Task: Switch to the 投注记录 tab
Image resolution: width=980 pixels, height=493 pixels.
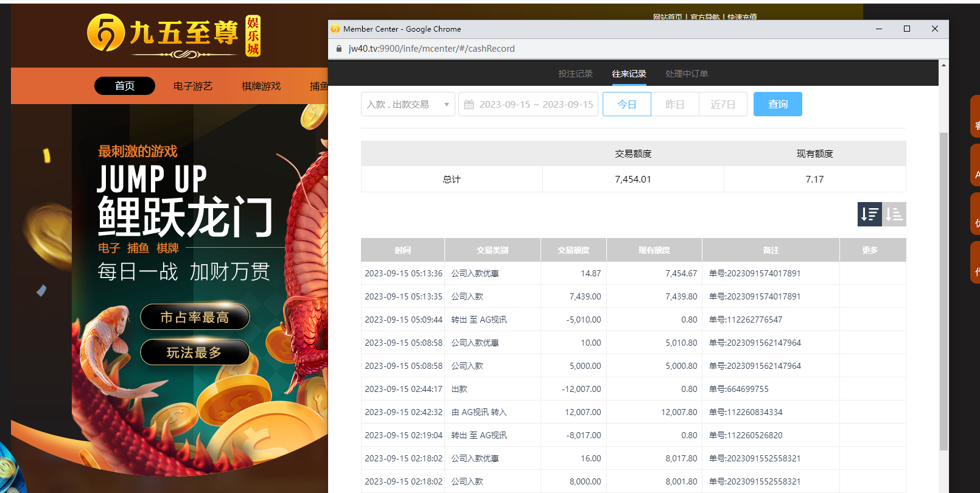Action: (x=575, y=74)
